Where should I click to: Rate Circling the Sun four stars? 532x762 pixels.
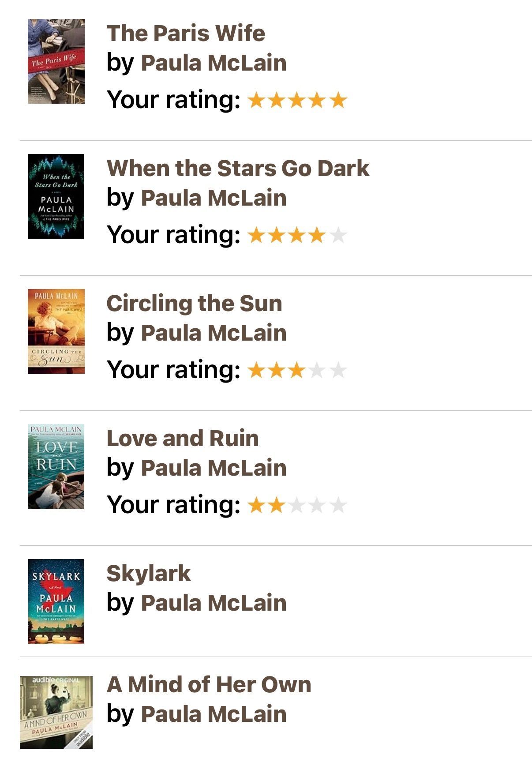[x=317, y=371]
